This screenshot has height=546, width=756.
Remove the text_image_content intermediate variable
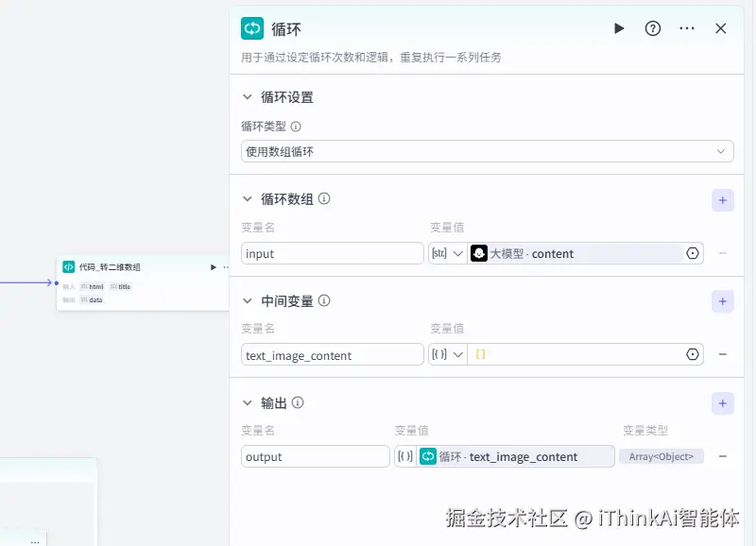coord(722,354)
